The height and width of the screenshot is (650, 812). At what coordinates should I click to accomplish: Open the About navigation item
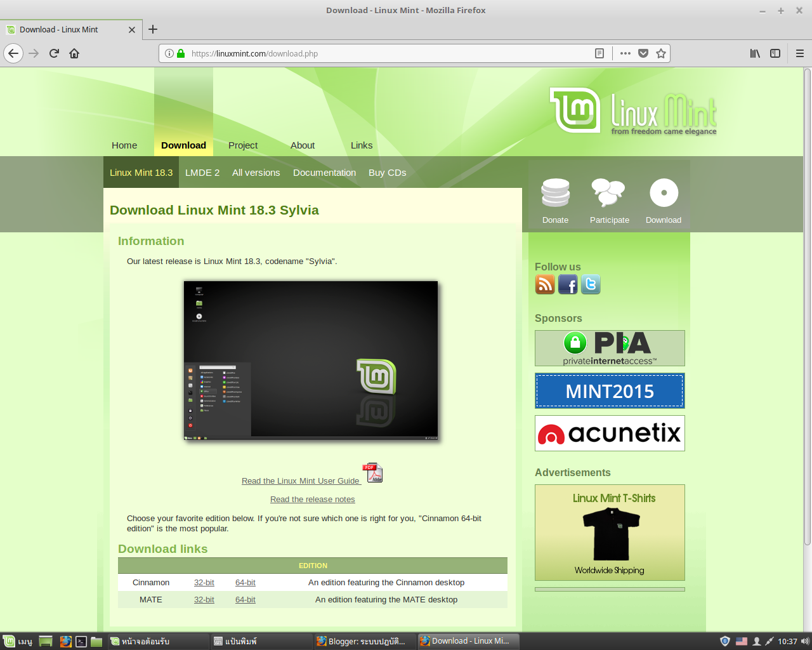coord(303,145)
